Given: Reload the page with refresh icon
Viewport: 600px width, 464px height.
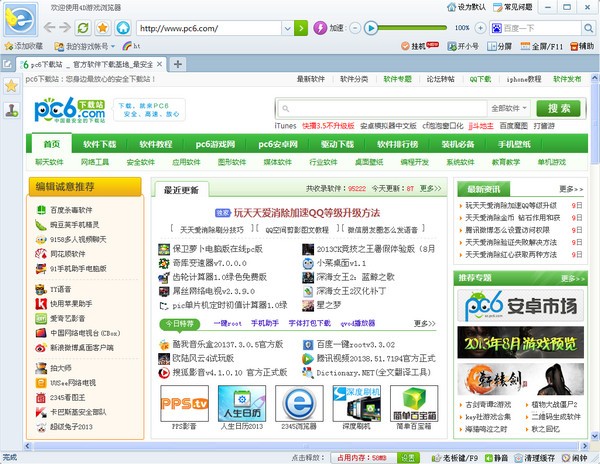Looking at the screenshot, I should (83, 28).
